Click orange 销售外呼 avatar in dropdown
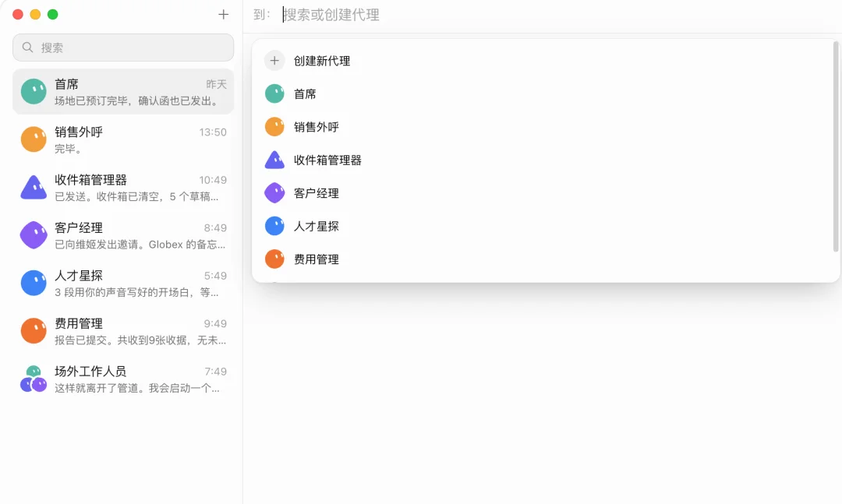842x504 pixels. tap(274, 127)
